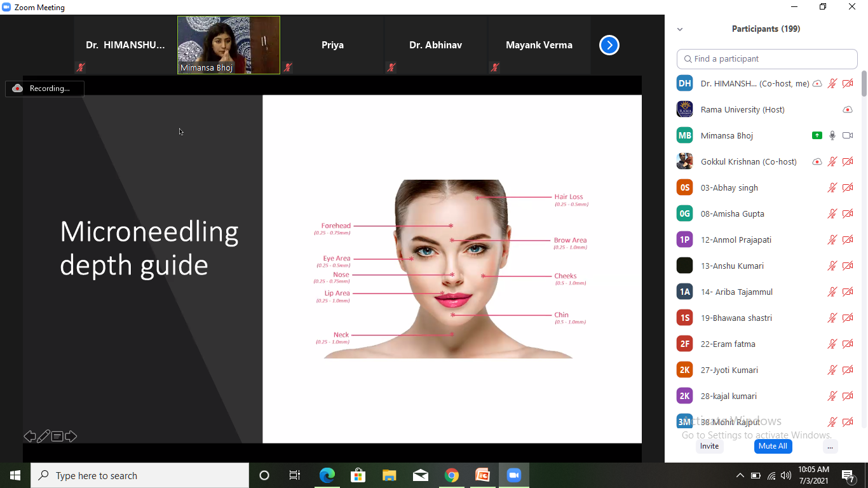The width and height of the screenshot is (868, 488).
Task: Open the 10:05 AM clock and date
Action: pos(813,475)
